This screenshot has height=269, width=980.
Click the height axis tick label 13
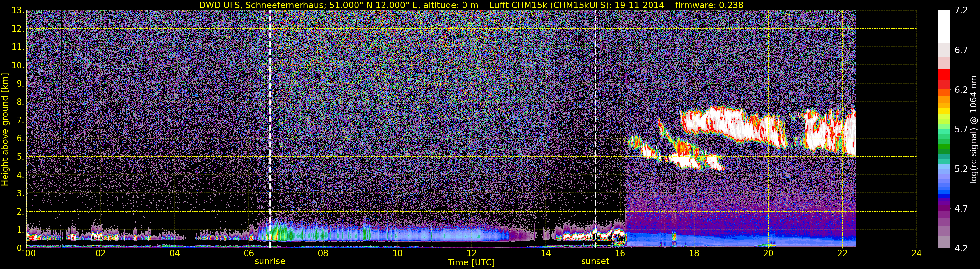tap(18, 11)
